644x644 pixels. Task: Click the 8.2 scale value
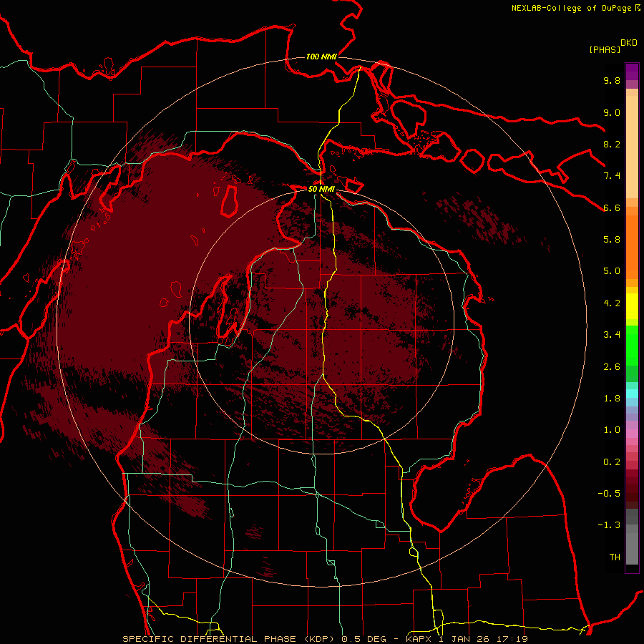tap(612, 144)
